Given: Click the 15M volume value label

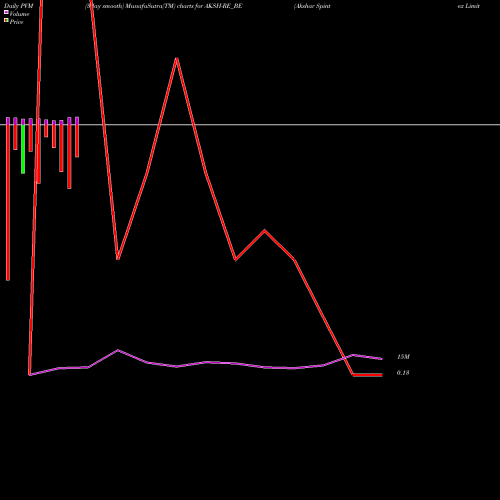Looking at the screenshot, I should coord(403,357).
